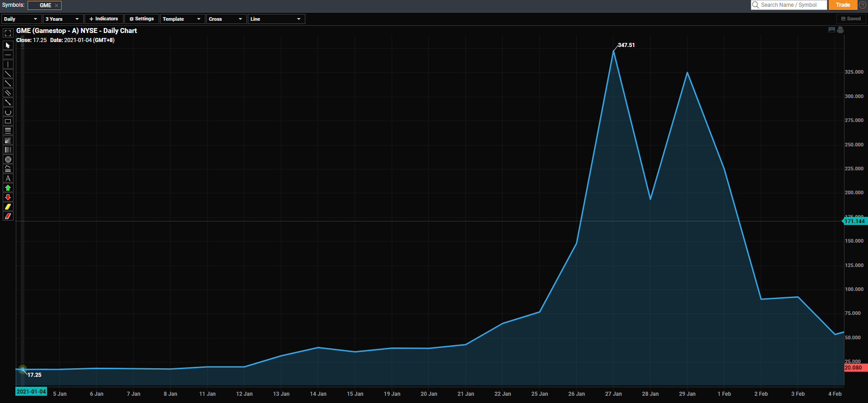Viewport: 868px width, 403px height.
Task: Pick the rectangle drawing tool
Action: tap(8, 122)
